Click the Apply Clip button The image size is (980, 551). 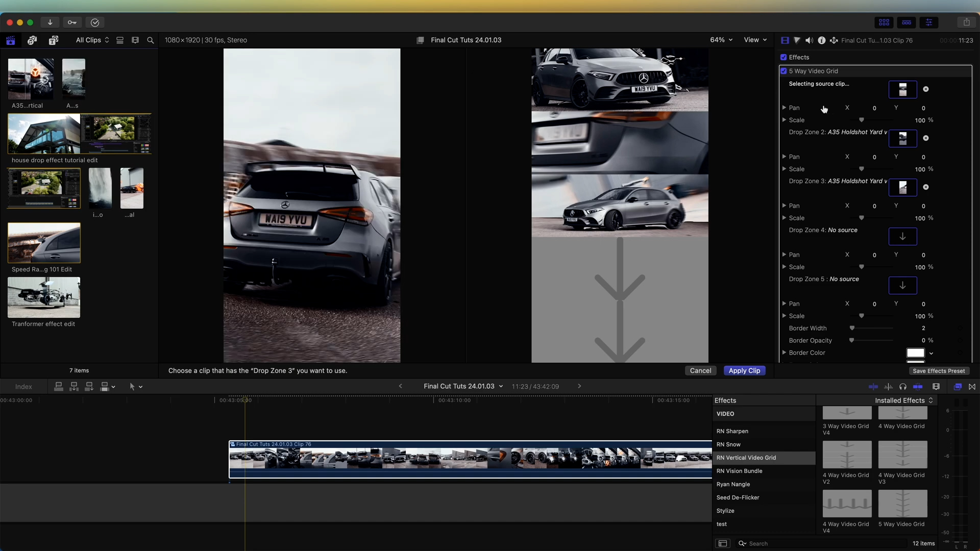(x=744, y=371)
